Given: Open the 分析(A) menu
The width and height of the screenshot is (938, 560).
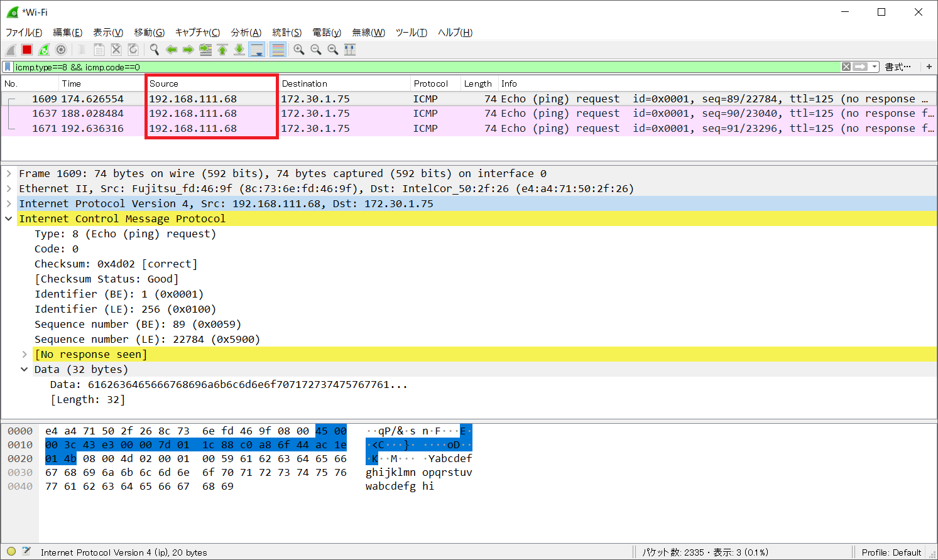Looking at the screenshot, I should (x=246, y=33).
